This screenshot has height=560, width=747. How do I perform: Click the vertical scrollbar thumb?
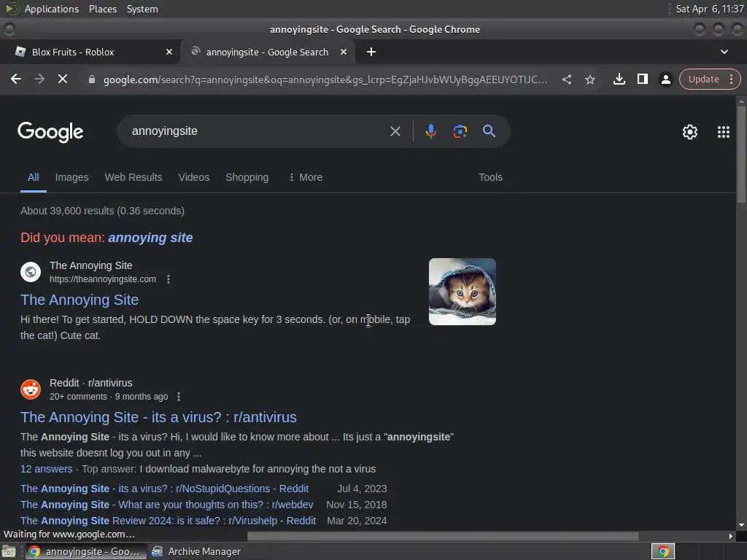(x=741, y=155)
